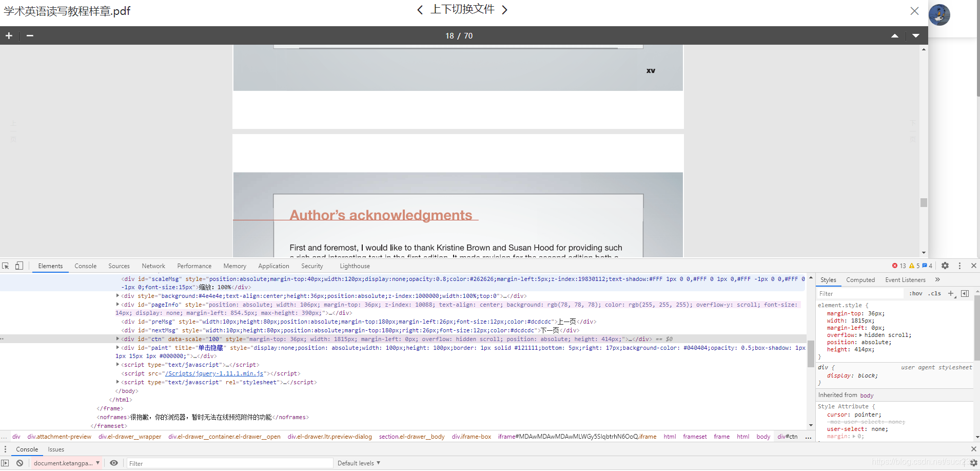
Task: Switch to previous file with left chevron
Action: 420,10
